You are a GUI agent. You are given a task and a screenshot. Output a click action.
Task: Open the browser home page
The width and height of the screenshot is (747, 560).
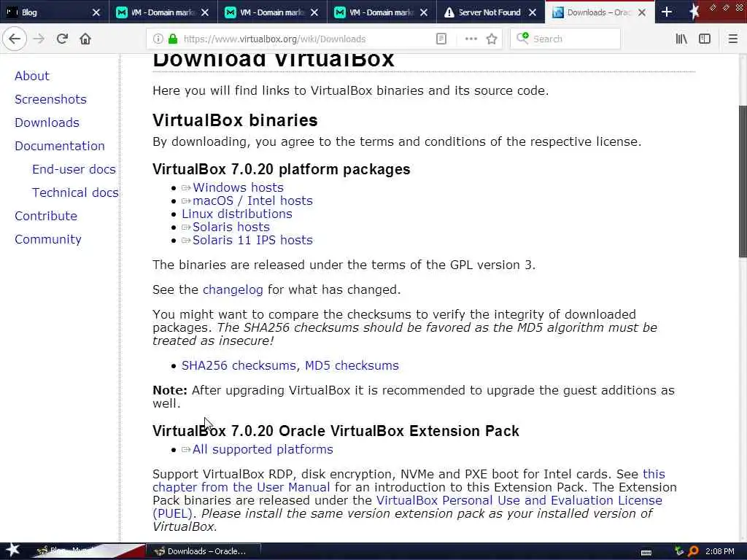pyautogui.click(x=85, y=39)
